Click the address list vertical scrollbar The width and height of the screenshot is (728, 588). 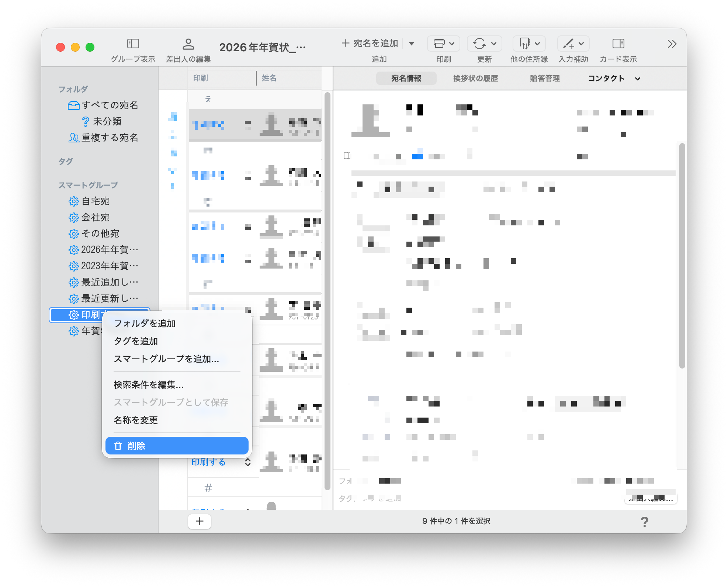327,291
